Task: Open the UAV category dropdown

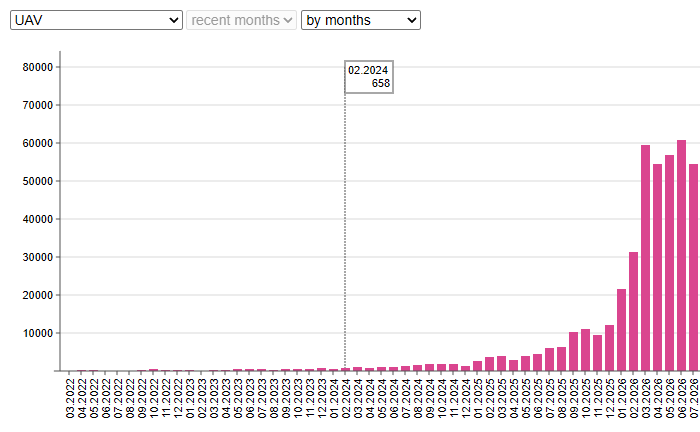Action: click(96, 20)
